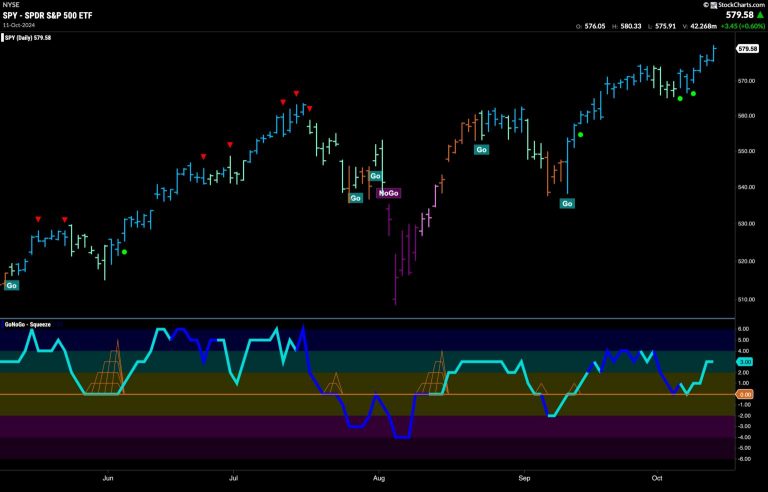Click the 570.00 price axis label

click(x=746, y=80)
